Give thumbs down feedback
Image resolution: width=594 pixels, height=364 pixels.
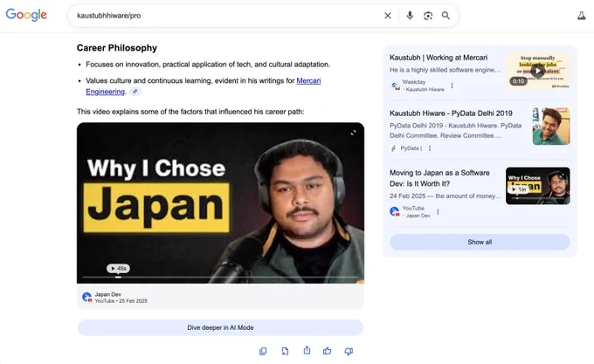[x=349, y=352]
